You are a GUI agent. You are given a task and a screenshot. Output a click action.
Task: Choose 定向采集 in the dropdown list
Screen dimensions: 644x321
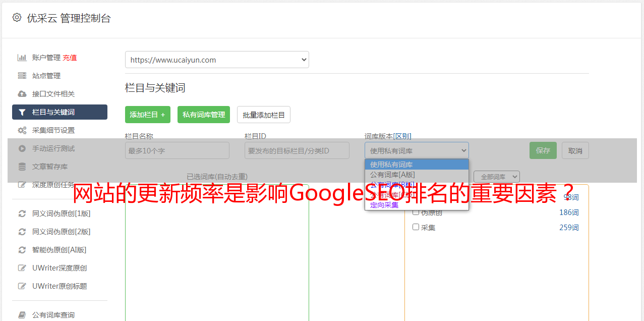click(417, 205)
